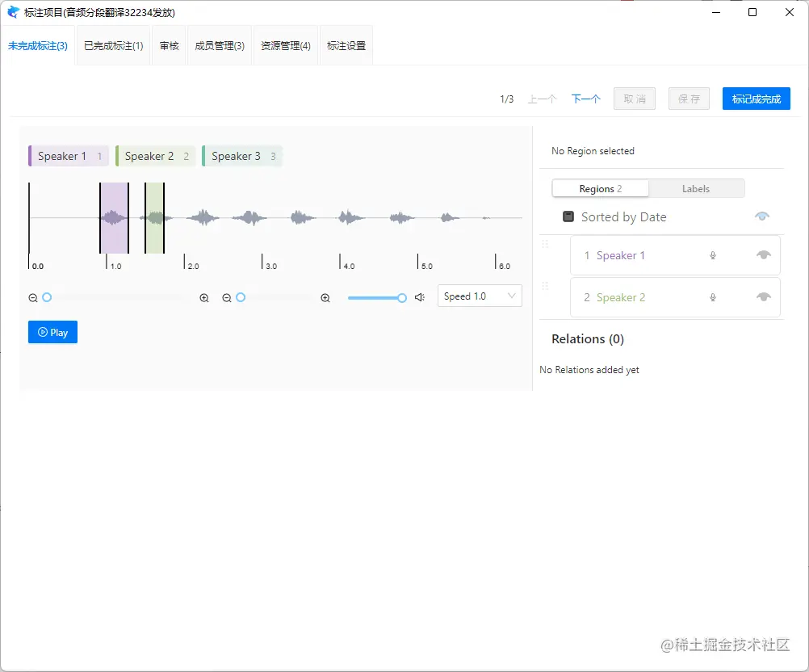809x672 pixels.
Task: Switch to the Labels tab
Action: tap(696, 189)
